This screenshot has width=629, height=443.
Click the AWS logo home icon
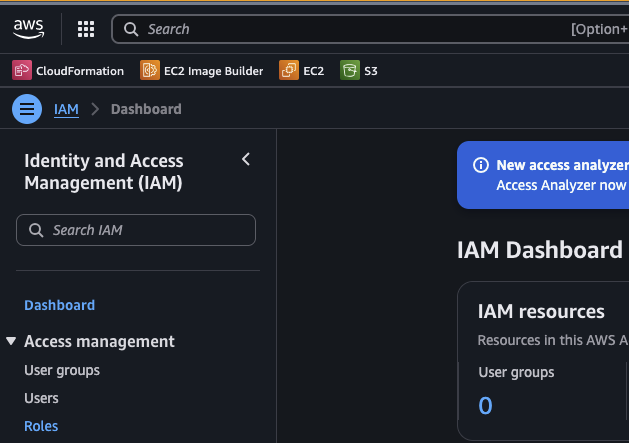point(28,29)
